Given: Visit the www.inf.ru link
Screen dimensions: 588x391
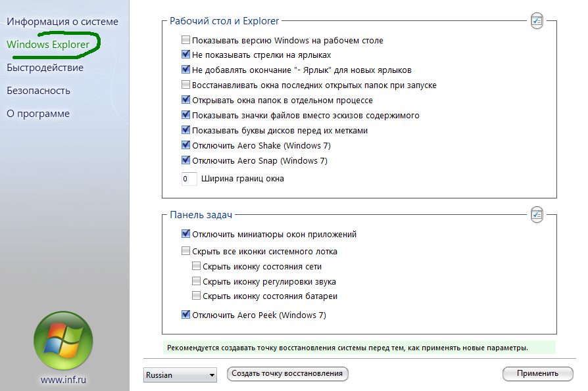Looking at the screenshot, I should [x=63, y=380].
